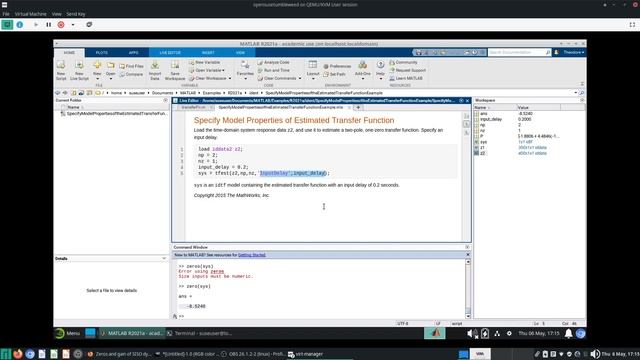Open the Help dropdown
The width and height of the screenshot is (640, 360).
pos(380,78)
